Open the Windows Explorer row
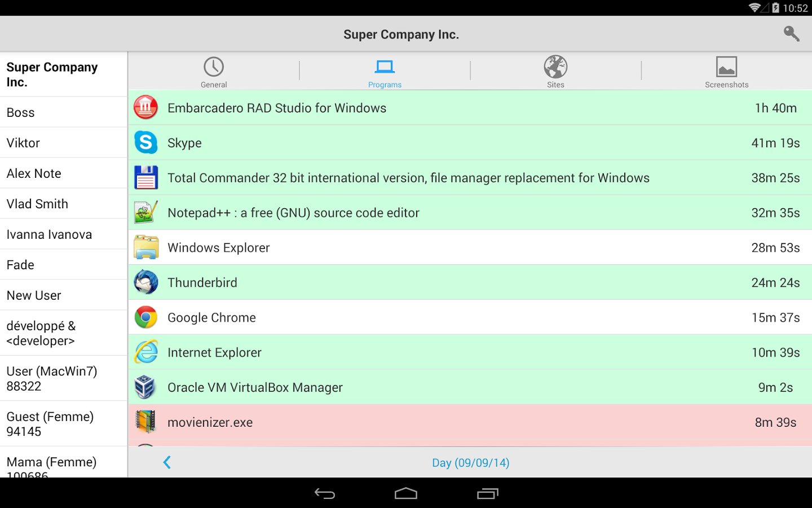This screenshot has width=812, height=508. pyautogui.click(x=470, y=248)
